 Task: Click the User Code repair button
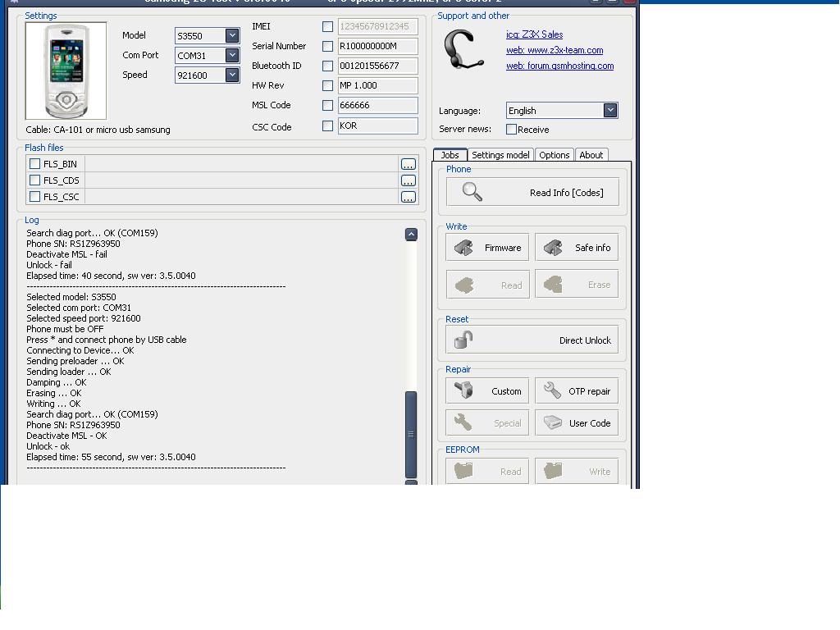tap(576, 423)
